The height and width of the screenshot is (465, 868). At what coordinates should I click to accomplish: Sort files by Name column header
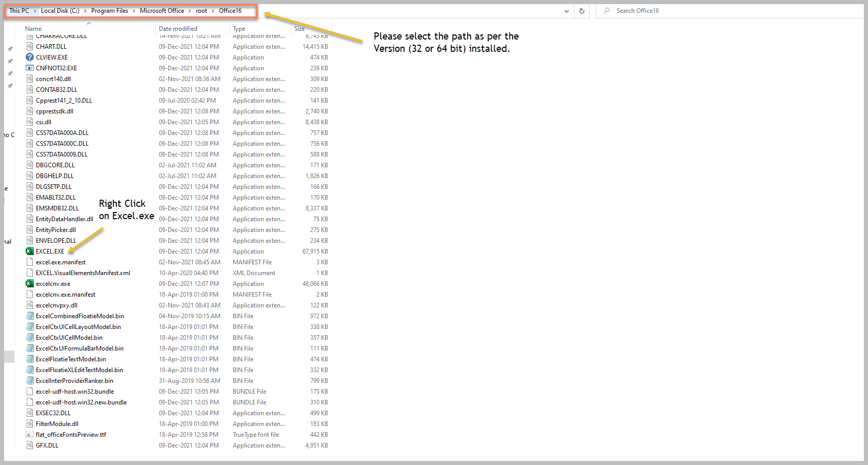click(x=33, y=29)
